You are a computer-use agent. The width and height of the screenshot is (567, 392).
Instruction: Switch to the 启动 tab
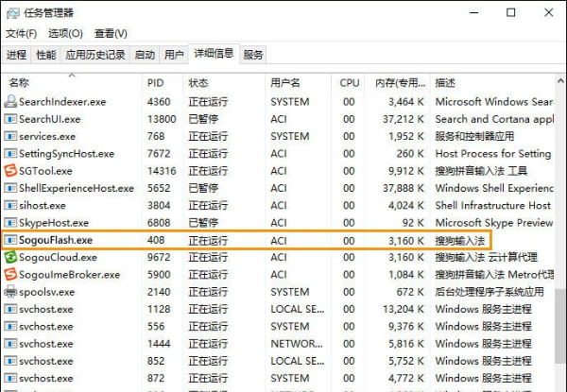pos(145,55)
